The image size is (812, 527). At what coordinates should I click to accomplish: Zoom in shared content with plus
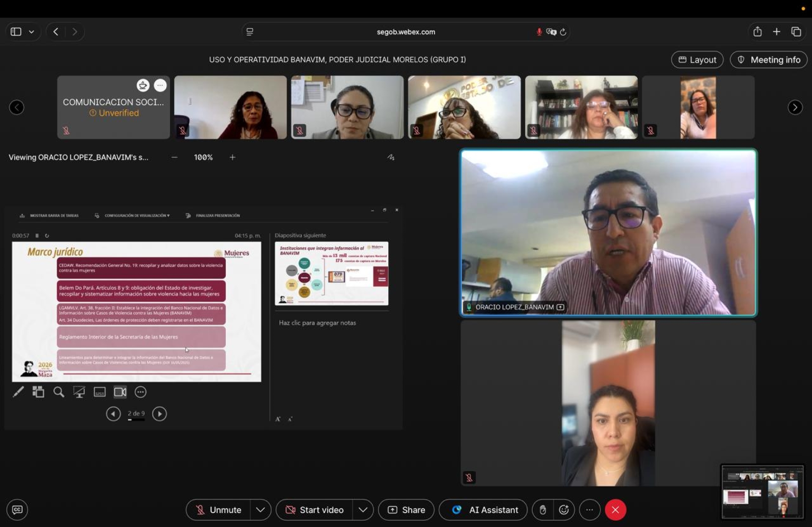(232, 157)
